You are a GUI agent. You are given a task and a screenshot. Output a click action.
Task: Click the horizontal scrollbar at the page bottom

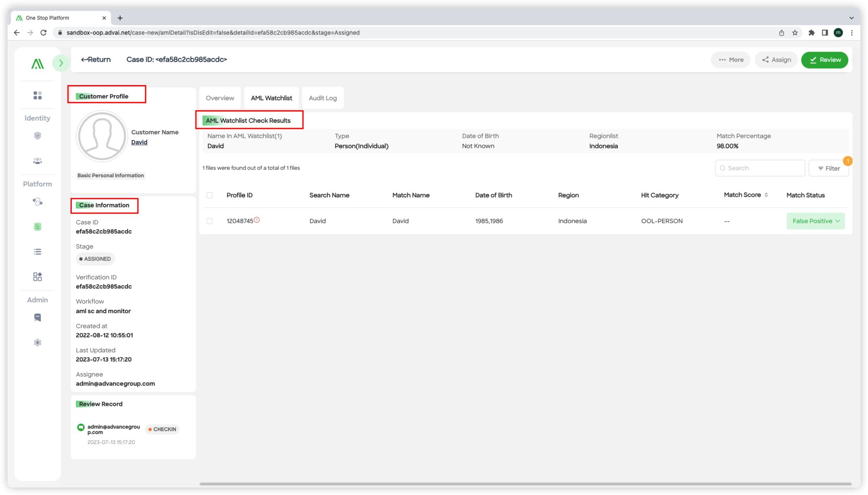click(x=525, y=484)
